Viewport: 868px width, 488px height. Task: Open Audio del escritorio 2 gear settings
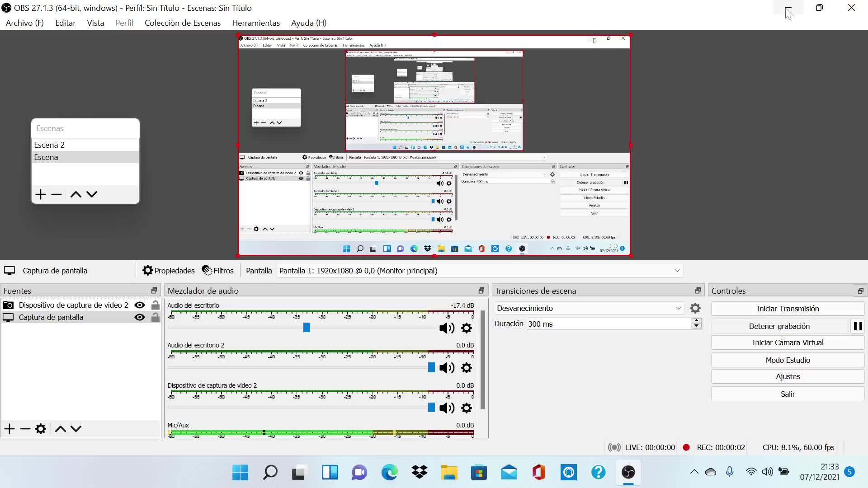click(467, 368)
